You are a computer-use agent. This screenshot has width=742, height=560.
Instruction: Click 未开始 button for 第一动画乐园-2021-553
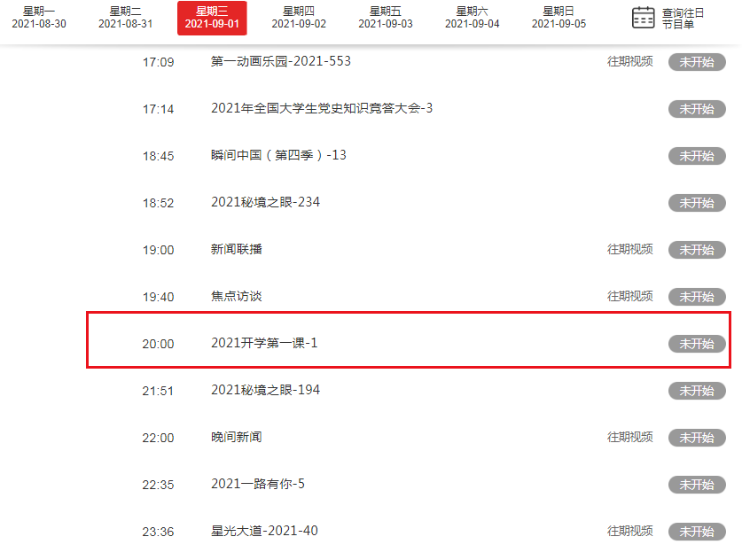697,62
